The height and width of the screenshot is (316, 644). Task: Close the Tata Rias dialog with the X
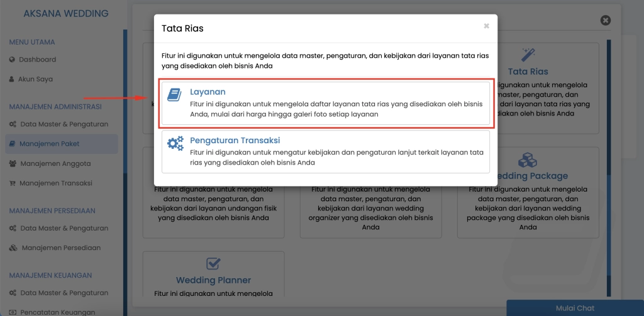click(x=486, y=26)
